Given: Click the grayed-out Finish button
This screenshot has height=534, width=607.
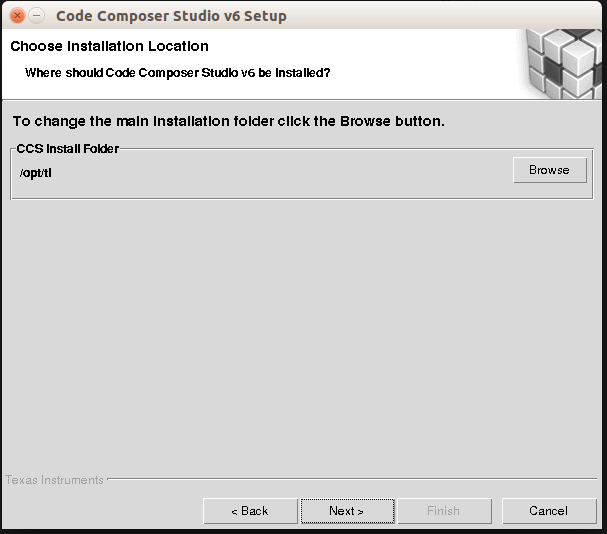Looking at the screenshot, I should (443, 511).
